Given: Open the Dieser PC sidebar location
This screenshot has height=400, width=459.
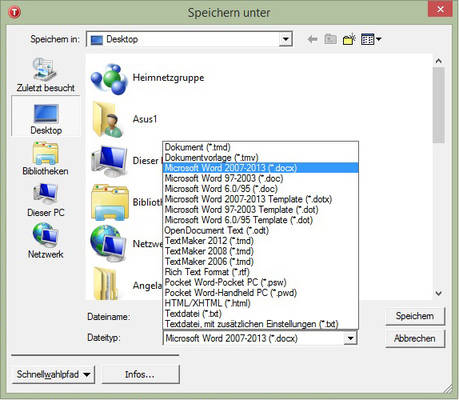Looking at the screenshot, I should tap(46, 200).
